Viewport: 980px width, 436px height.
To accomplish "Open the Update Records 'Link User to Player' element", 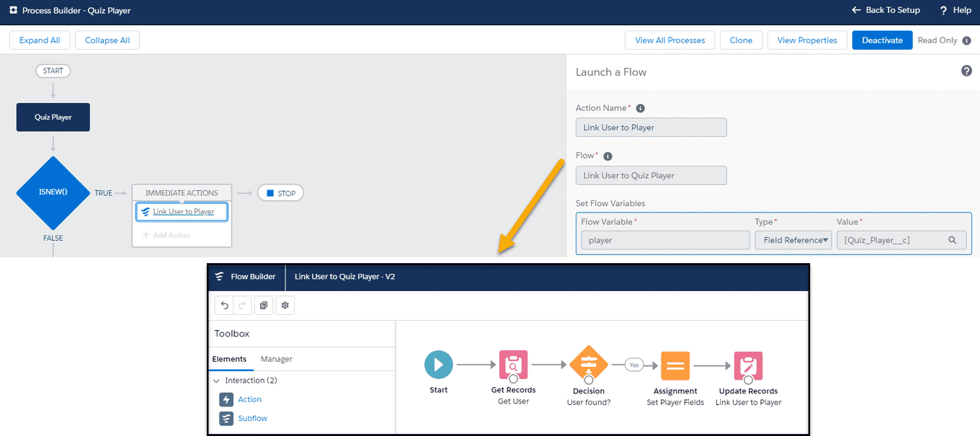I will pos(748,365).
